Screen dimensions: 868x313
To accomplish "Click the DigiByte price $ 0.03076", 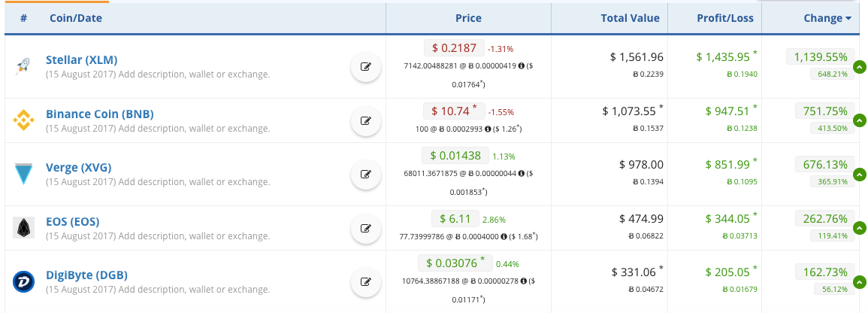I will [x=455, y=263].
